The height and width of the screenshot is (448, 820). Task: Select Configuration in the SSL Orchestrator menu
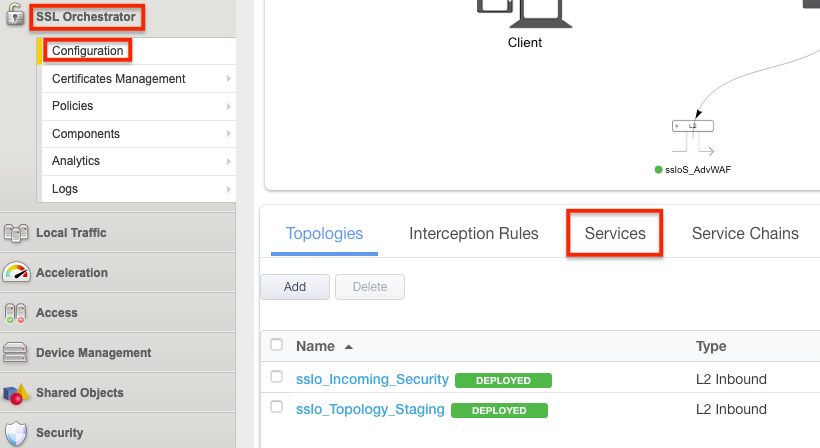(88, 51)
